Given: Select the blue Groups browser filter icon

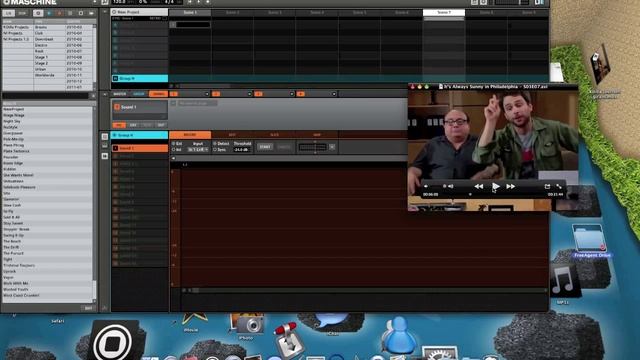Looking at the screenshot, I should tap(49, 13).
